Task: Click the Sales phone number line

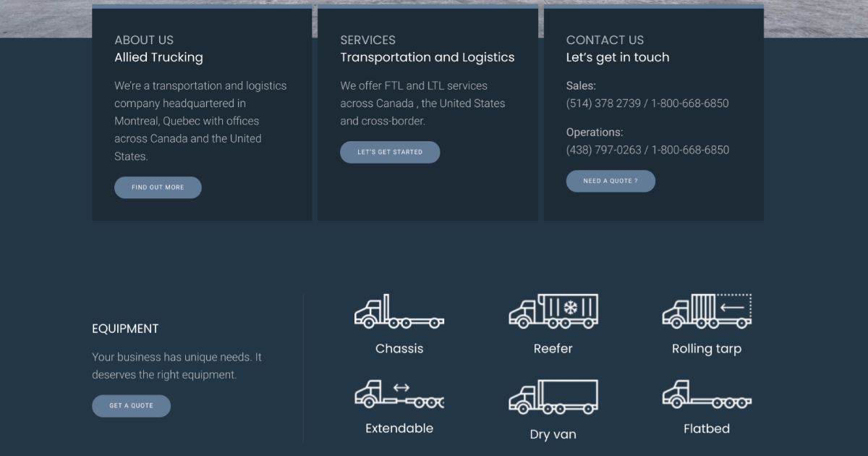Action: click(x=647, y=104)
